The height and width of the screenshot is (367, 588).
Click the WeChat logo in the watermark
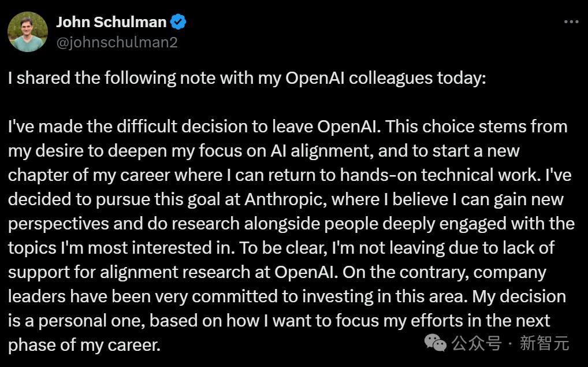pyautogui.click(x=436, y=343)
